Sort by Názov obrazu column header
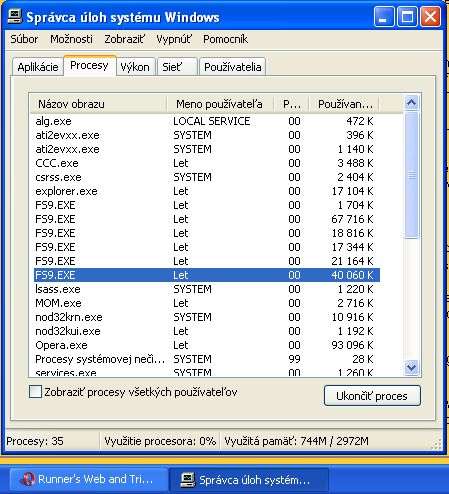Viewport: 449px width, 494px height. 98,104
